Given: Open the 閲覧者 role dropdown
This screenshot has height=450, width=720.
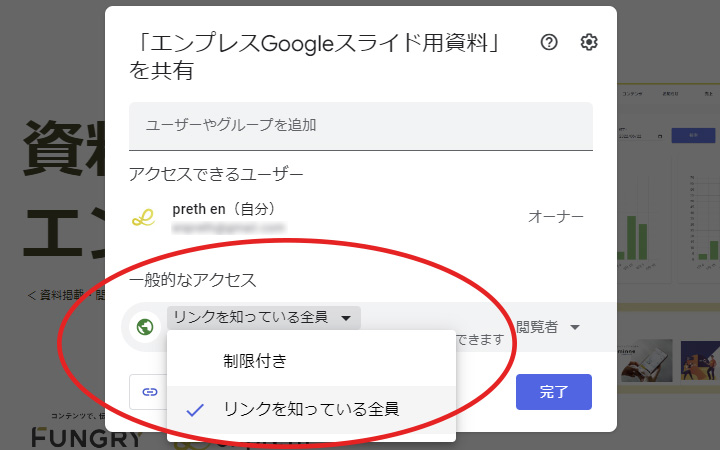Looking at the screenshot, I should tap(547, 327).
